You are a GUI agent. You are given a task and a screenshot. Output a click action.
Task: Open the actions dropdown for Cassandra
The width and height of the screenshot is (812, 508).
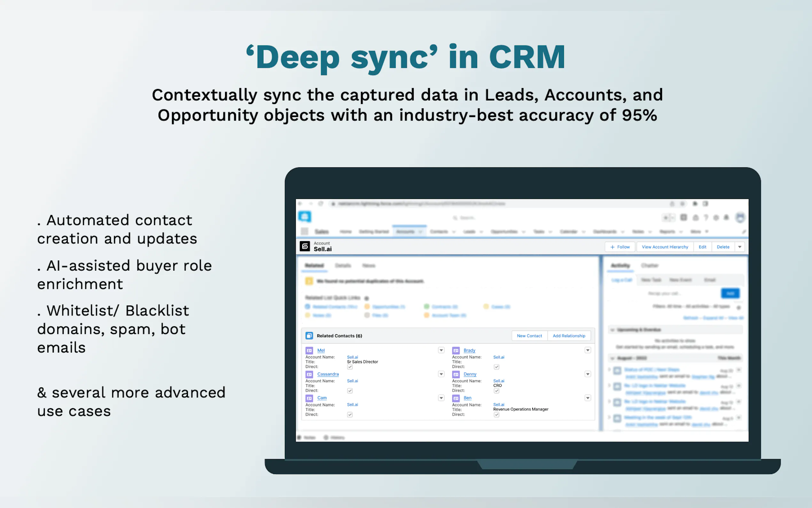pos(441,374)
